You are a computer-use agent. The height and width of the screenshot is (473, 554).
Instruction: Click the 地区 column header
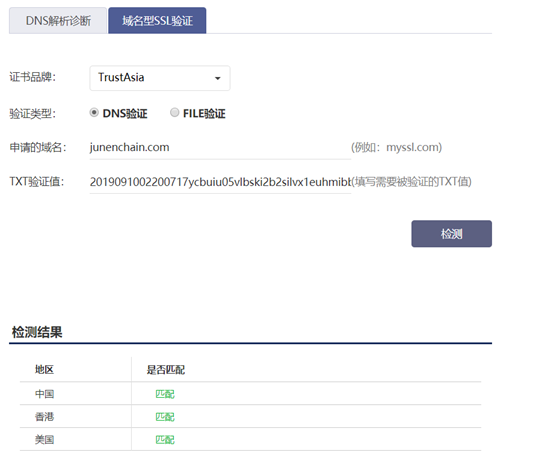point(45,370)
